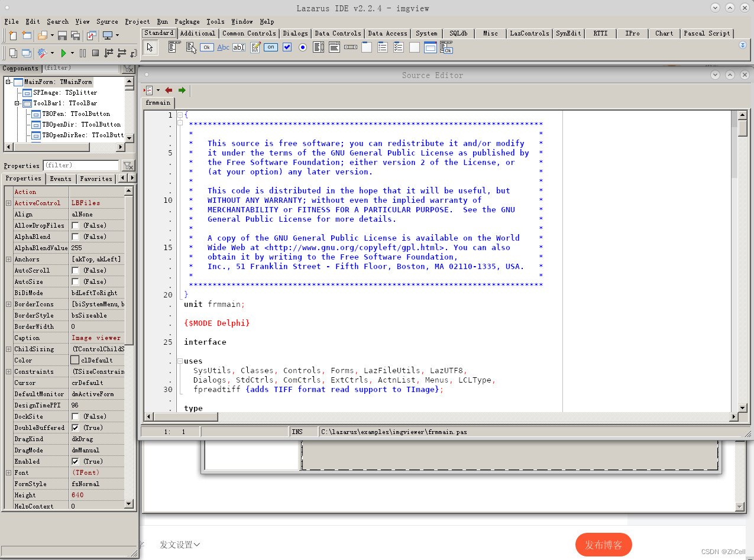Click the red back-navigation arrow in Source Editor
The width and height of the screenshot is (754, 560).
pyautogui.click(x=169, y=90)
